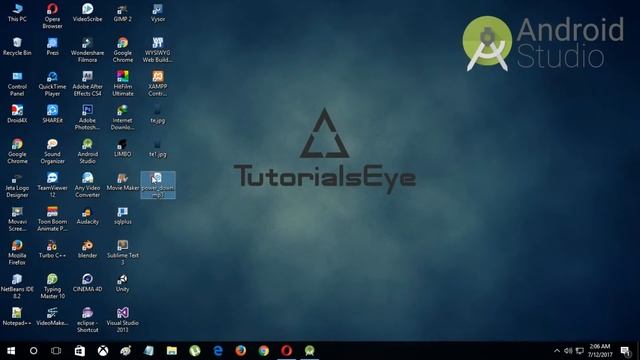The width and height of the screenshot is (640, 360).
Task: Select the VideoScribe desktop icon
Action: pyautogui.click(x=87, y=12)
